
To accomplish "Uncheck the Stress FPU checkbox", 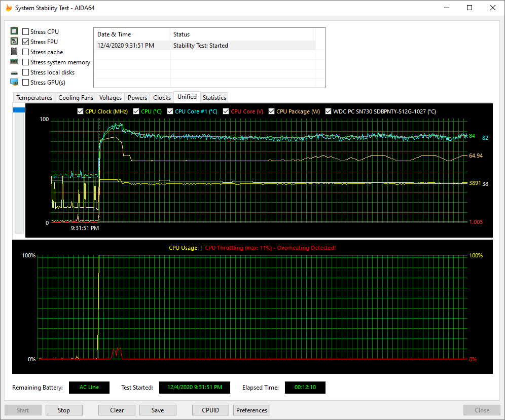I will pyautogui.click(x=25, y=42).
